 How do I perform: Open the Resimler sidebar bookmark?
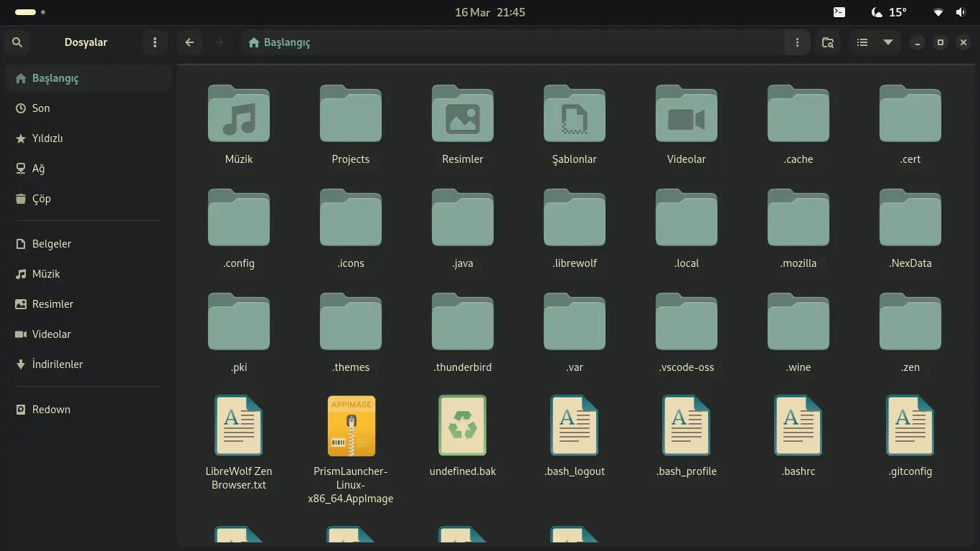(88, 304)
